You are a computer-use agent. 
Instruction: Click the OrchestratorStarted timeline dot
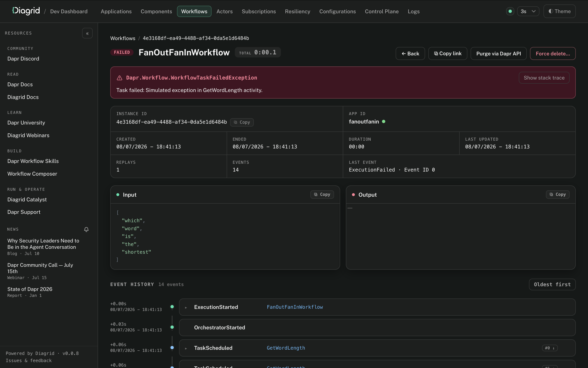pos(172,327)
